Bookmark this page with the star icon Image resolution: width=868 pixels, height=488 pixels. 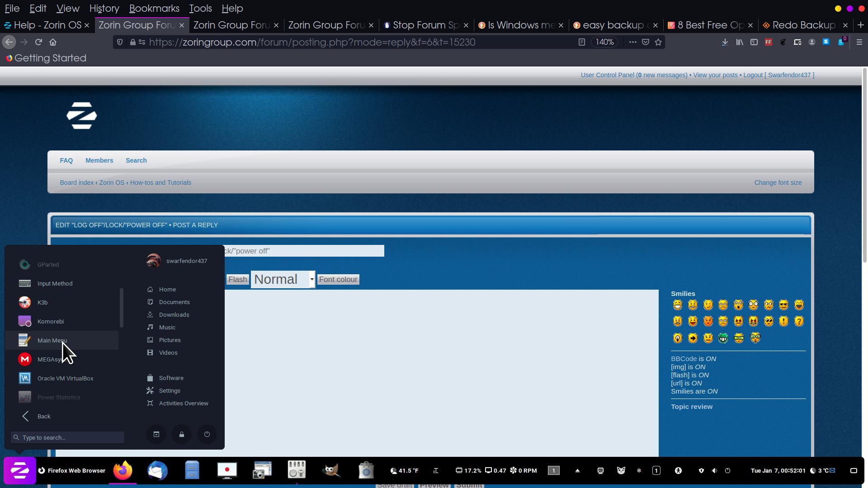[x=658, y=42]
